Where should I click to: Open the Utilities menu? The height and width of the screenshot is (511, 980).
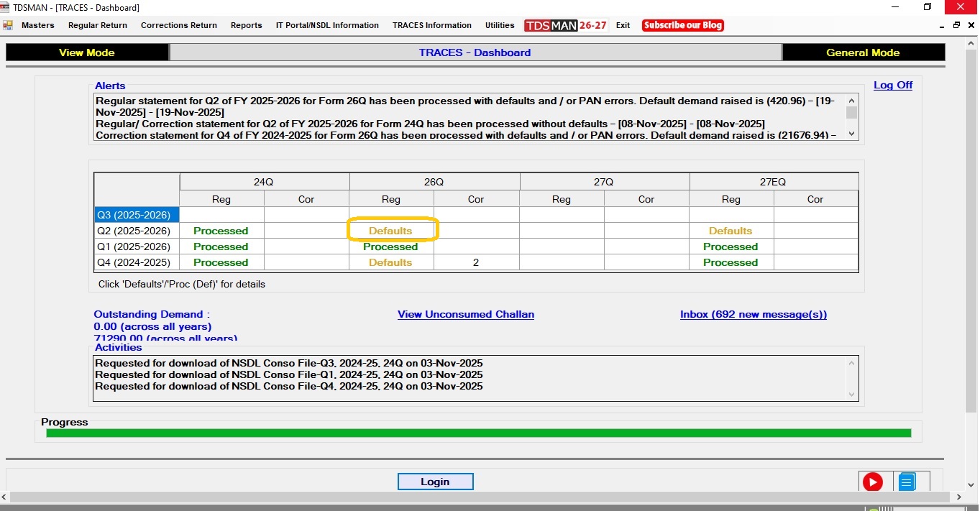[500, 25]
